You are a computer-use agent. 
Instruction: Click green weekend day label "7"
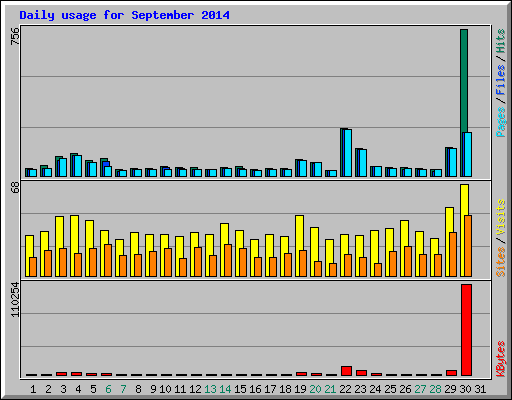point(123,389)
